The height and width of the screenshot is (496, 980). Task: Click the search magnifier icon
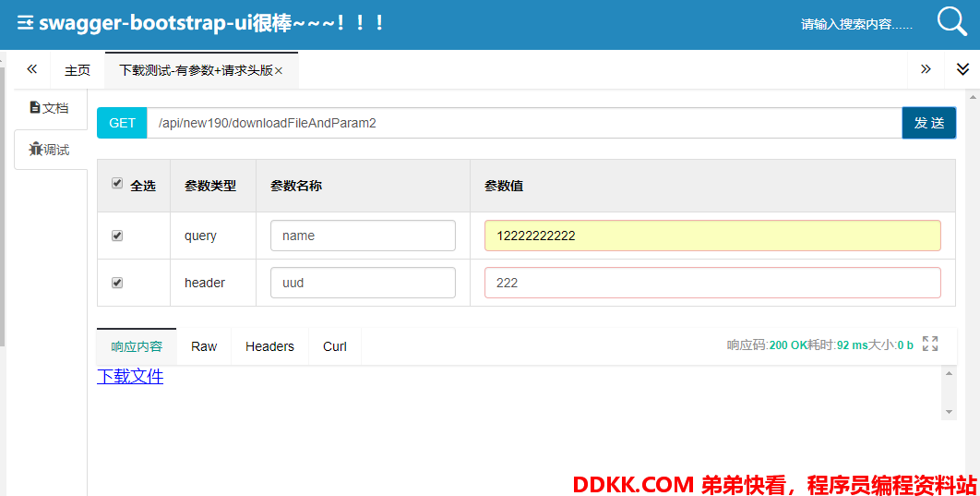point(952,21)
